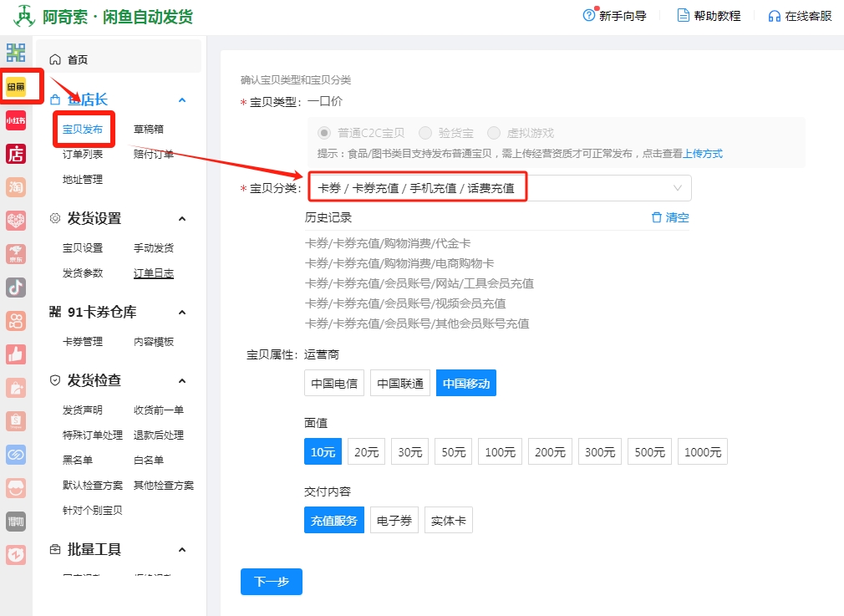Open the 宝贝发布 menu item
The height and width of the screenshot is (616, 844).
(x=83, y=130)
